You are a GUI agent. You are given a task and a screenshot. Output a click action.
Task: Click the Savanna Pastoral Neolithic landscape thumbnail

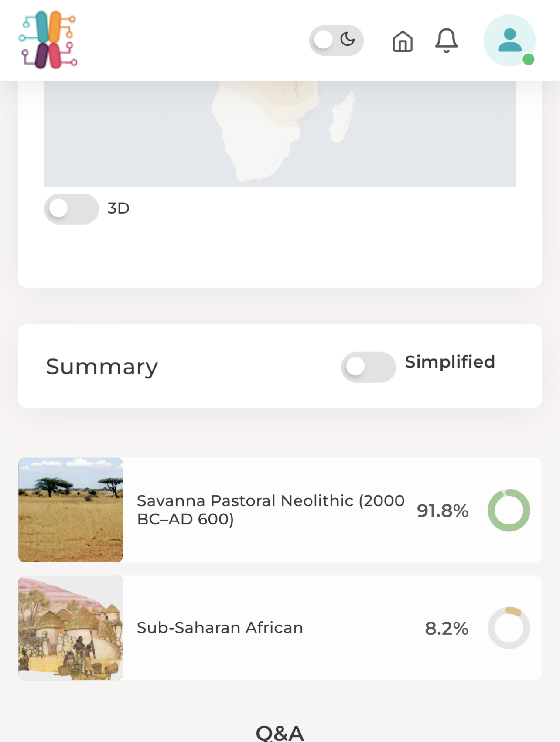click(x=71, y=510)
